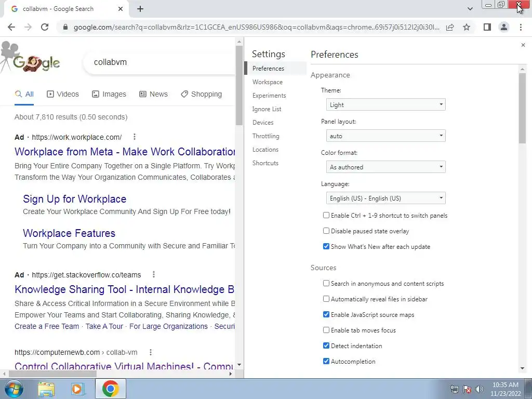Click the network tray icon
Image resolution: width=532 pixels, height=399 pixels.
coord(454,389)
